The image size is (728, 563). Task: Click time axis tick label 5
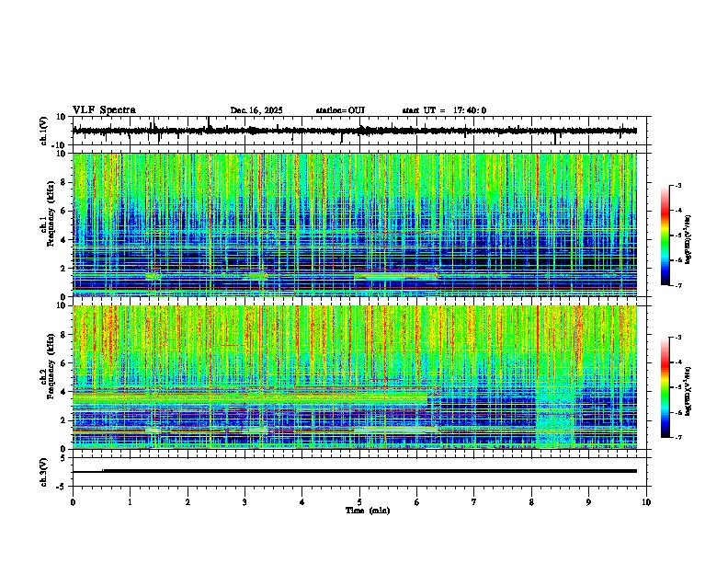pos(359,502)
